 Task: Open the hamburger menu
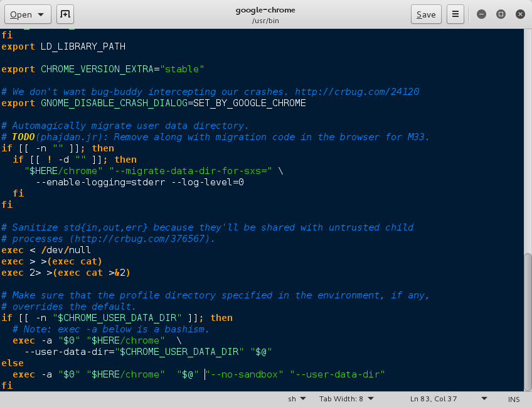click(x=455, y=14)
